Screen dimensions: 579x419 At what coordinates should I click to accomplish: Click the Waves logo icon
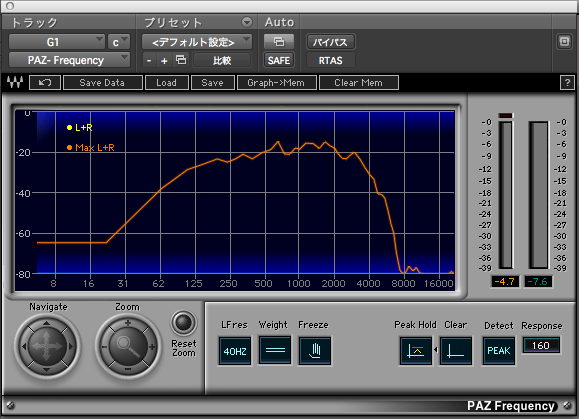[15, 82]
